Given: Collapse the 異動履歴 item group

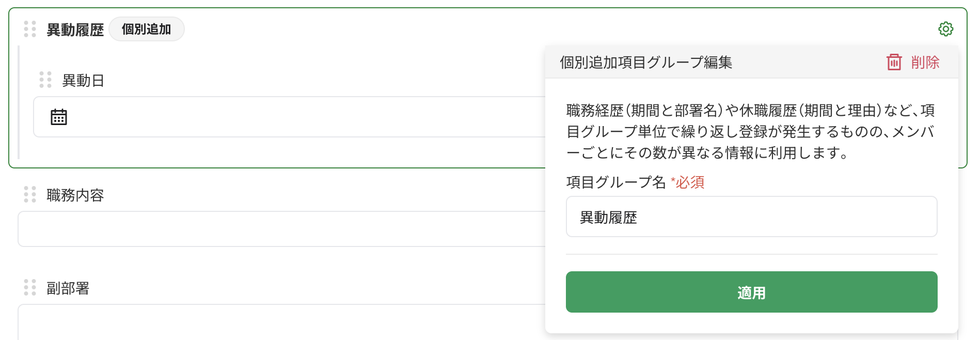Looking at the screenshot, I should pyautogui.click(x=75, y=29).
